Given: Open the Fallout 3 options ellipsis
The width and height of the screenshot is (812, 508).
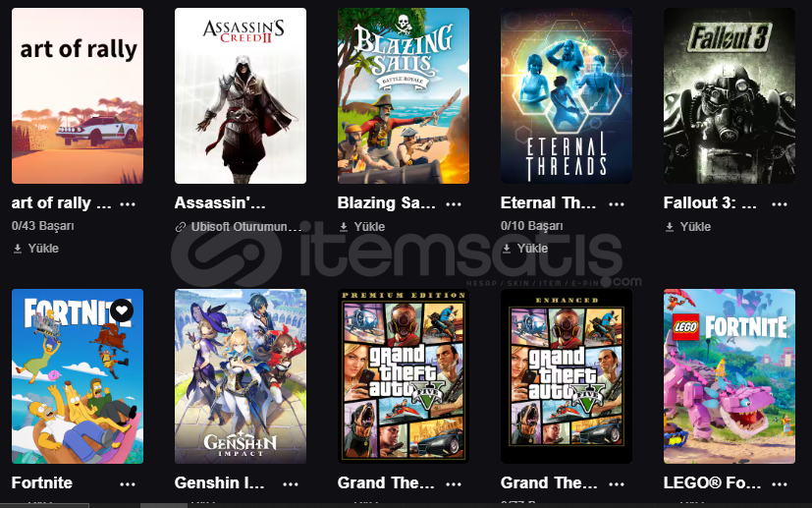Looking at the screenshot, I should click(x=780, y=203).
